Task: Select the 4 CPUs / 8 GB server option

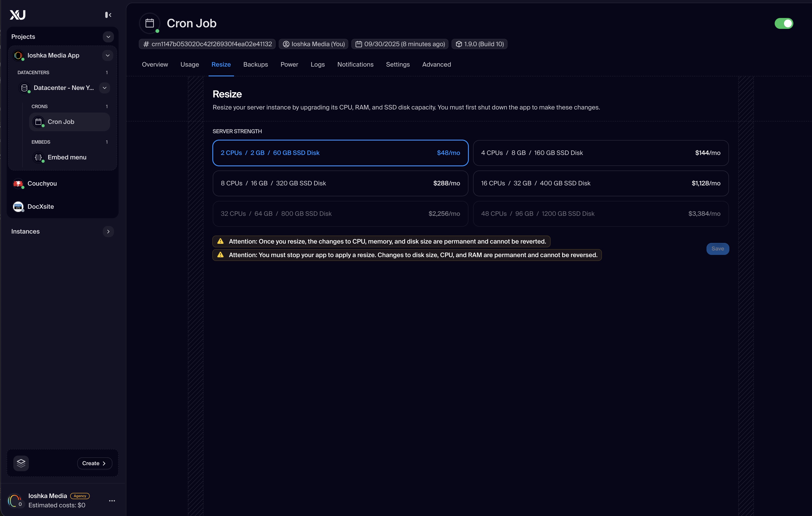Action: (601, 153)
